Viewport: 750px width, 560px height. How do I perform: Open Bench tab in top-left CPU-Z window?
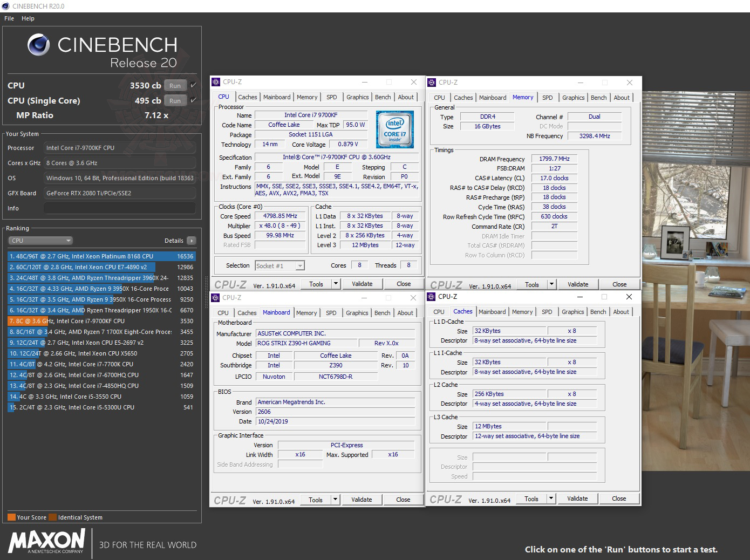pos(383,97)
